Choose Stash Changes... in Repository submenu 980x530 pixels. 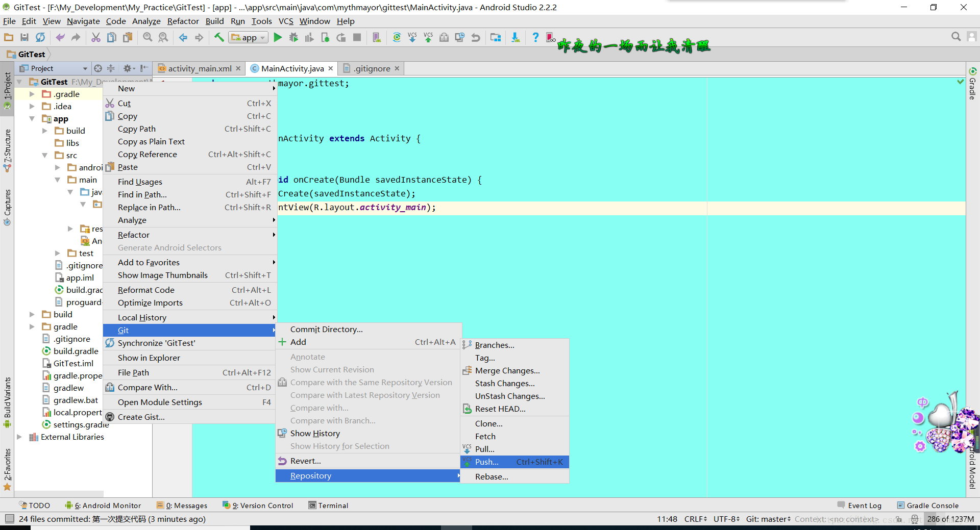pyautogui.click(x=514, y=383)
